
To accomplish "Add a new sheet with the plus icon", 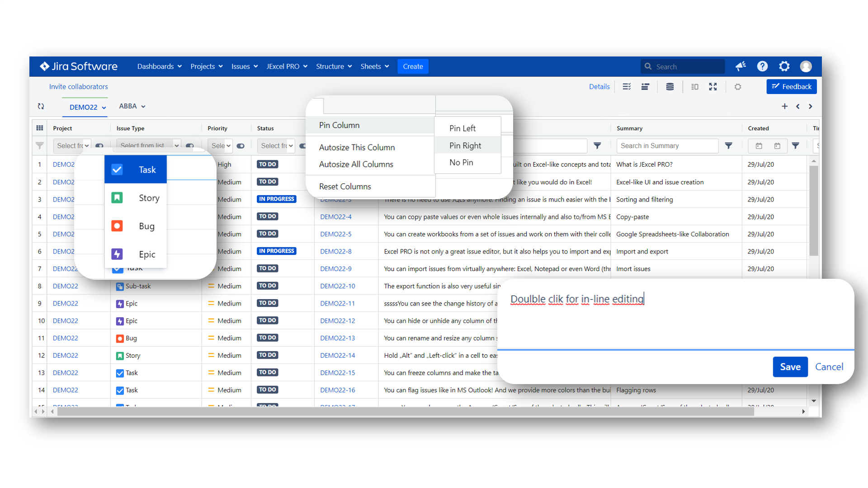I will coord(785,106).
